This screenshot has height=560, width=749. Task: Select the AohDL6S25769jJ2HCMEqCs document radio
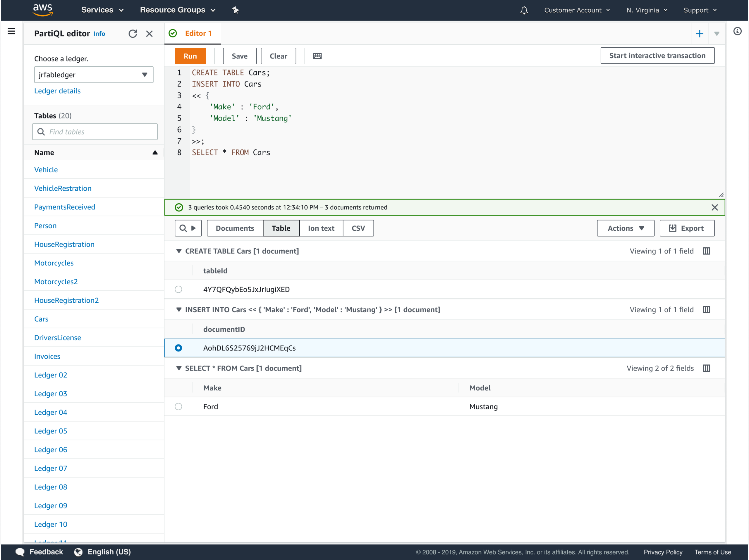click(178, 348)
